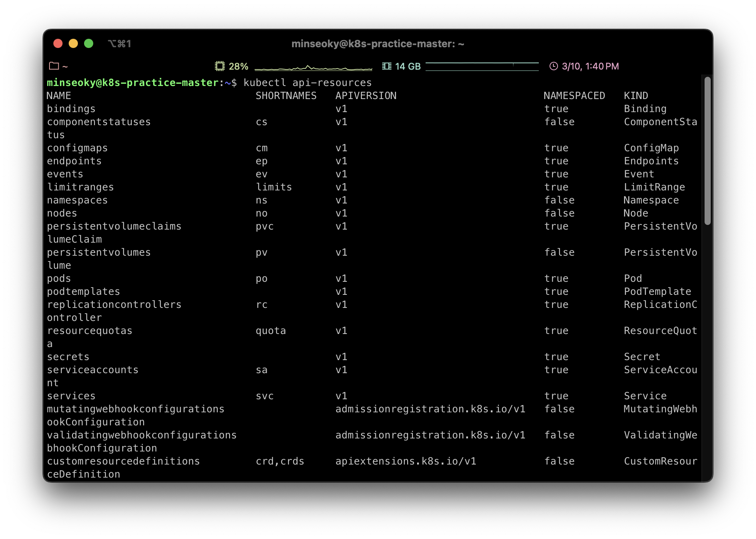Click the clock icon beside the date
This screenshot has width=756, height=539.
(x=553, y=66)
